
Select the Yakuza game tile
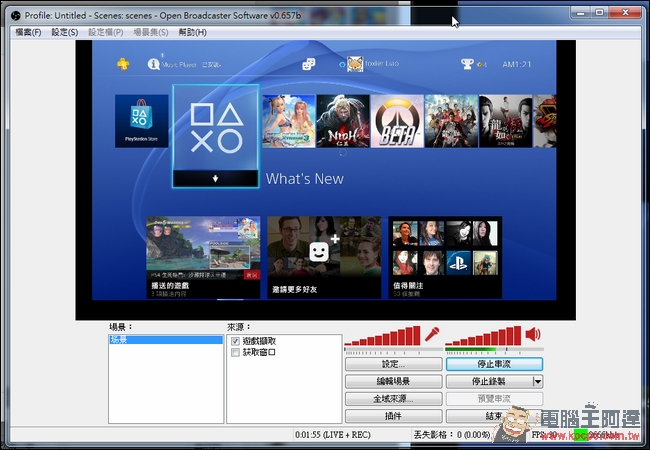pos(506,121)
